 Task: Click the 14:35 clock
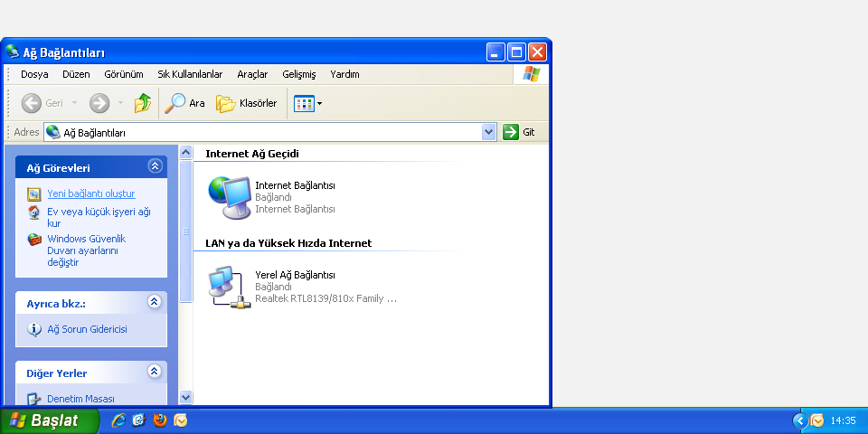coord(843,420)
